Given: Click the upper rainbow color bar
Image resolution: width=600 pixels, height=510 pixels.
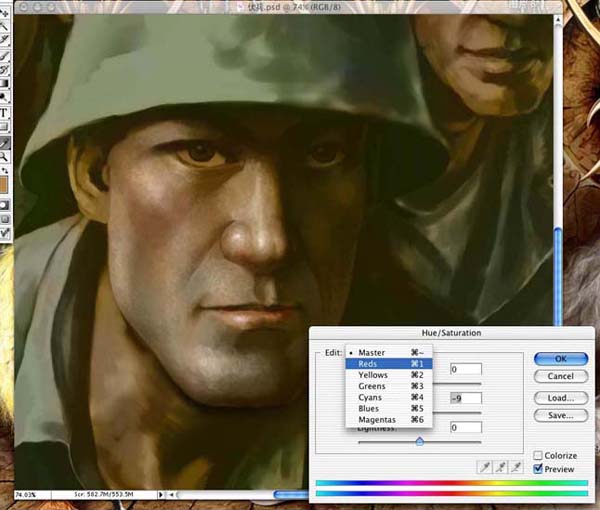Looking at the screenshot, I should click(452, 483).
